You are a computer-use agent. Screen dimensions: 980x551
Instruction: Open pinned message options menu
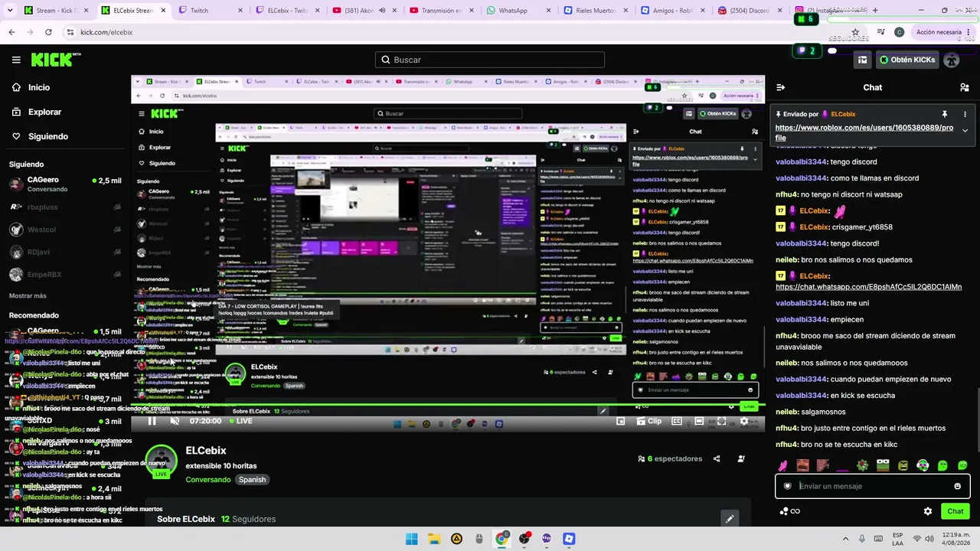point(965,114)
